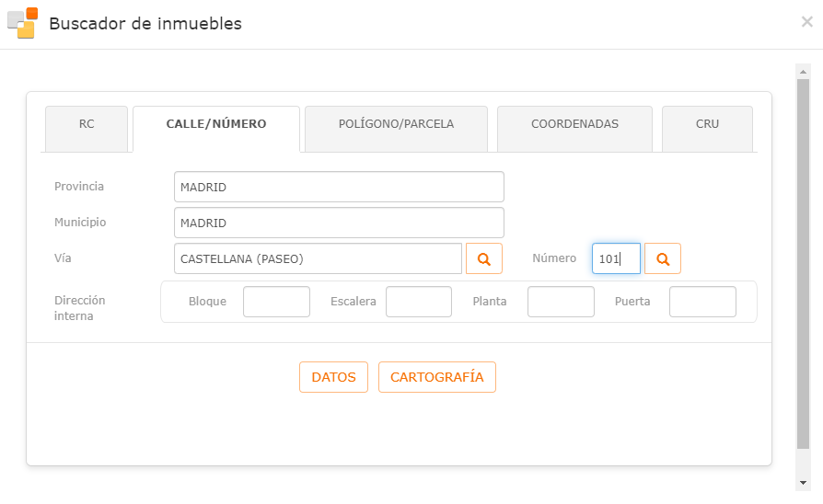
Task: Focus the Escalera input field
Action: [419, 302]
